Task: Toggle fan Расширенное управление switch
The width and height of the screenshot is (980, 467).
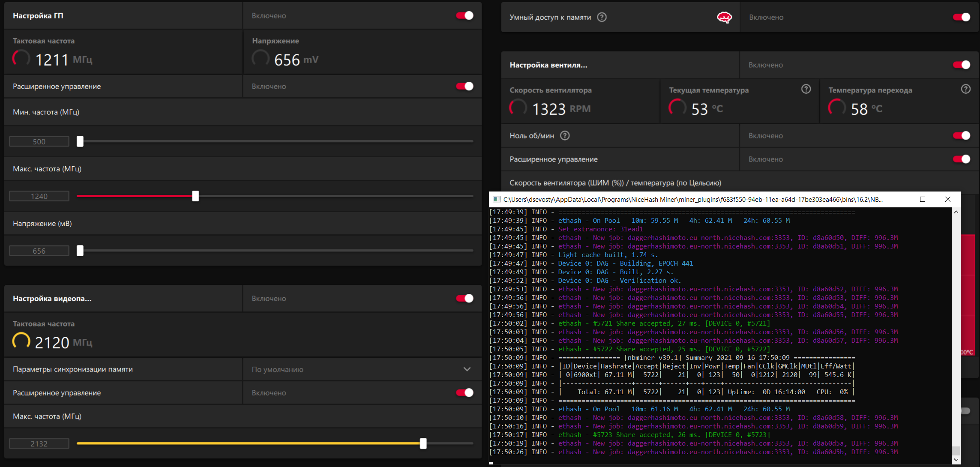Action: coord(961,159)
